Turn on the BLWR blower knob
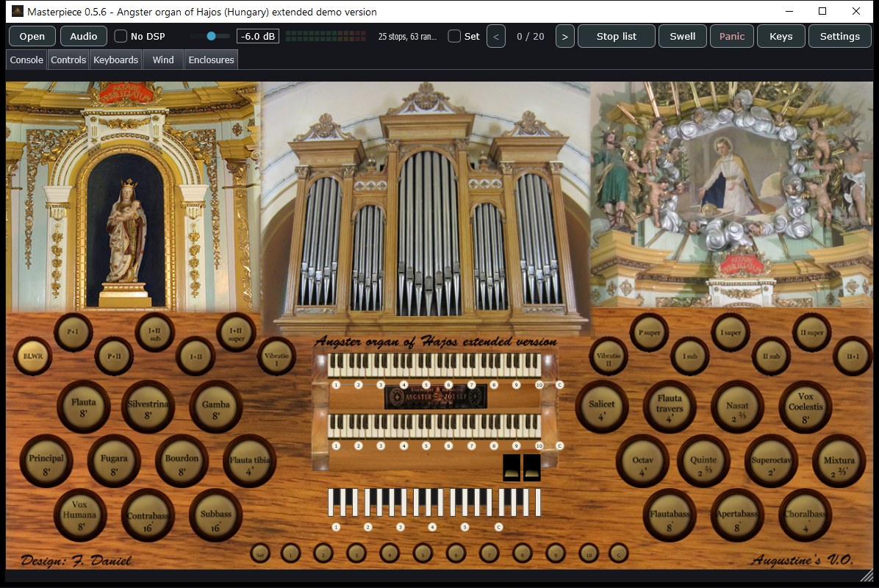 [33, 356]
